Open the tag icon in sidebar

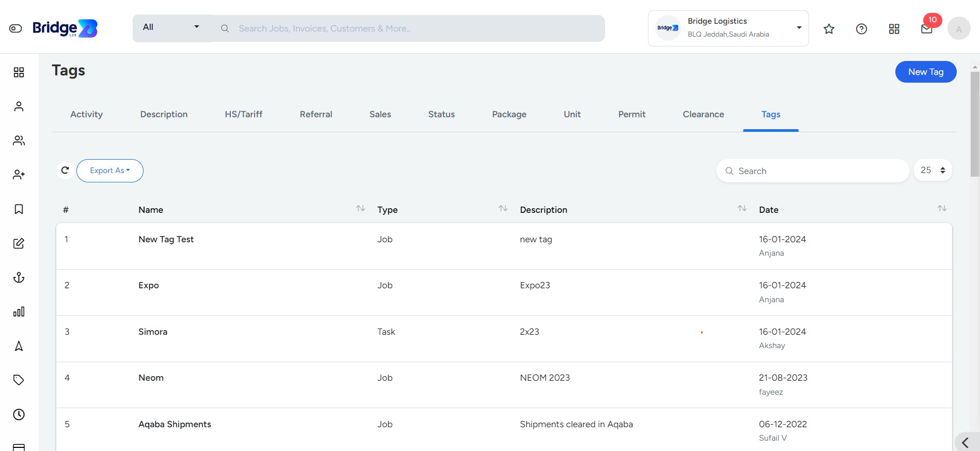[x=19, y=380]
